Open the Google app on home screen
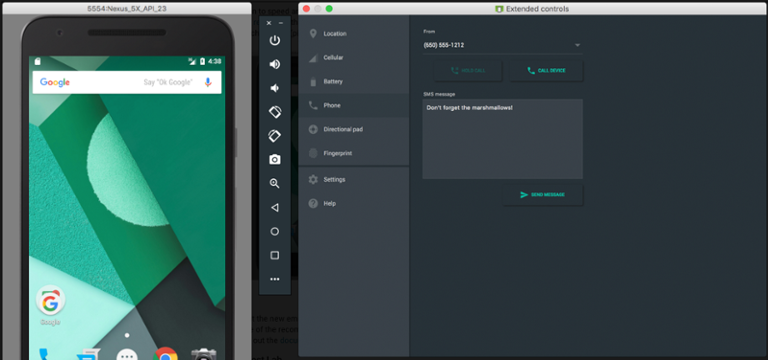This screenshot has width=768, height=360. coord(50,305)
